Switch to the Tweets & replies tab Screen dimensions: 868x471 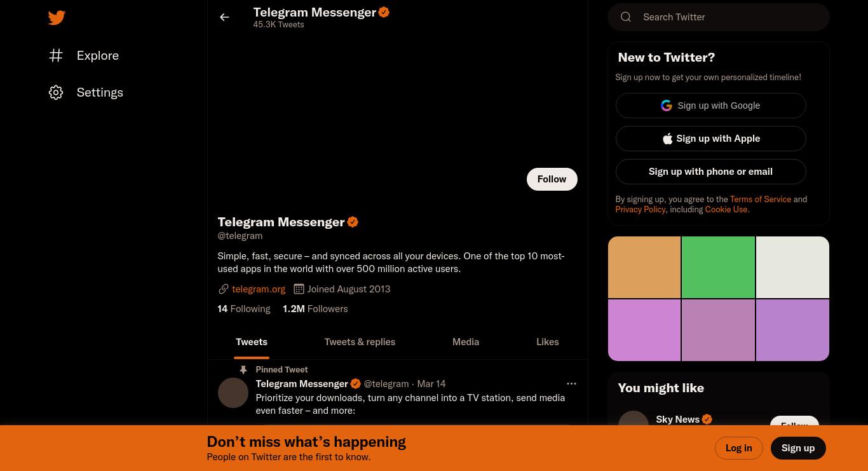pyautogui.click(x=360, y=342)
